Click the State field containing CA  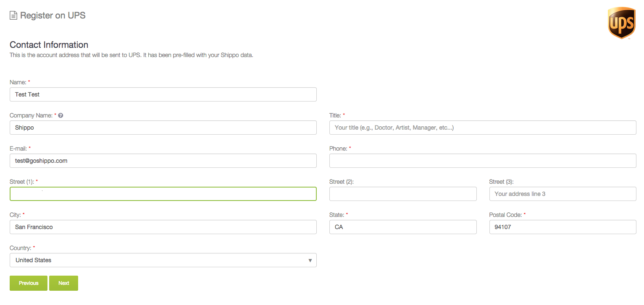coord(403,227)
